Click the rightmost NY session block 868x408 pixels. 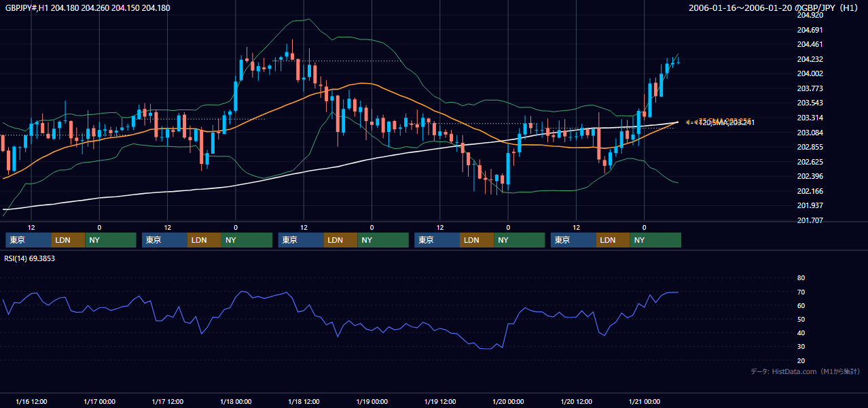pyautogui.click(x=655, y=240)
